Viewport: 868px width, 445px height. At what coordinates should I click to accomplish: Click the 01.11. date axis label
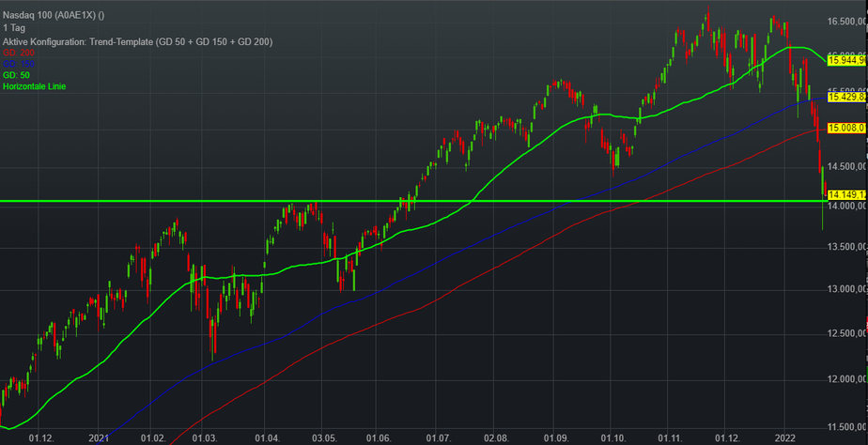(669, 437)
